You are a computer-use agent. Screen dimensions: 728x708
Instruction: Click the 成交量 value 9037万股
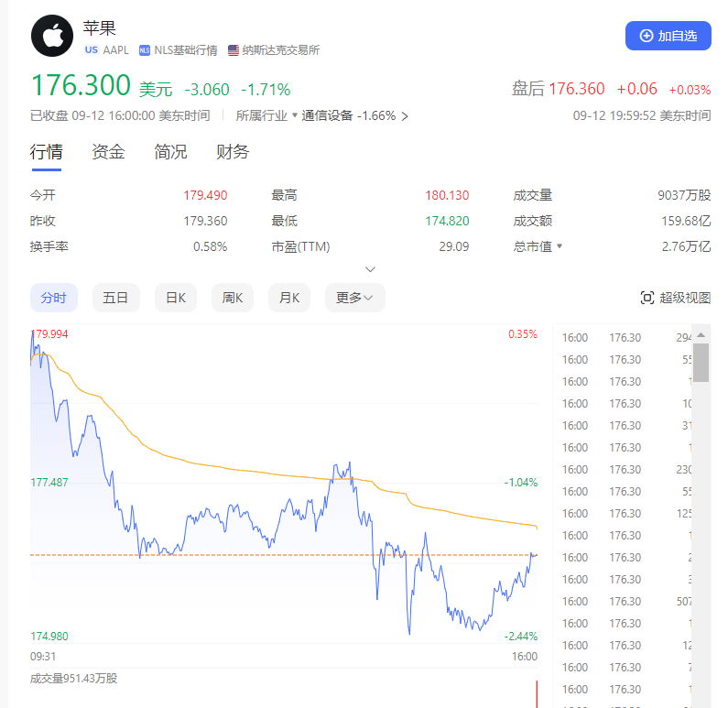tap(684, 195)
